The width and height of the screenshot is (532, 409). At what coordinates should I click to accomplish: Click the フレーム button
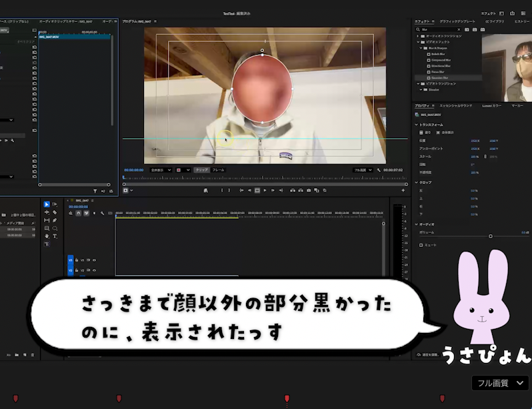coord(218,170)
